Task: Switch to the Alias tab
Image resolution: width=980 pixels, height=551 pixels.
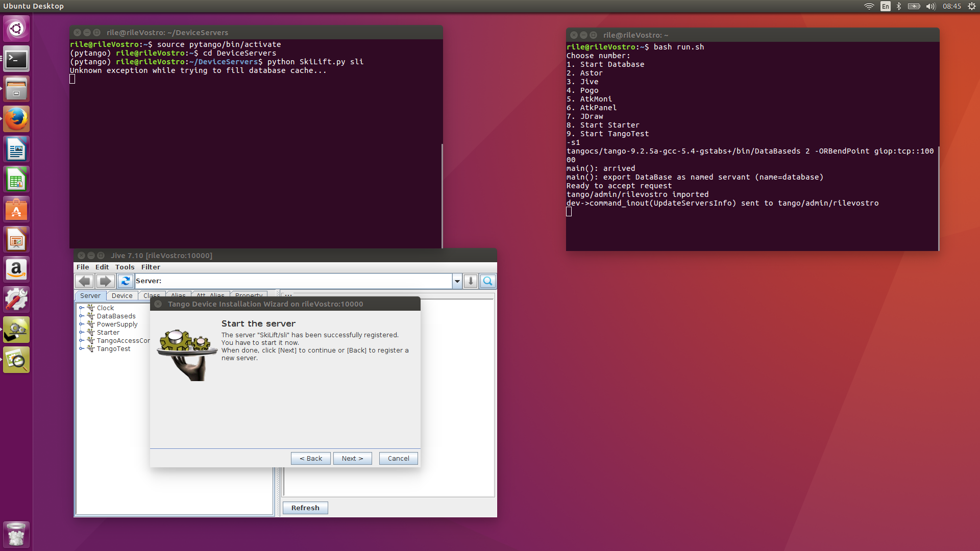Action: (x=179, y=294)
